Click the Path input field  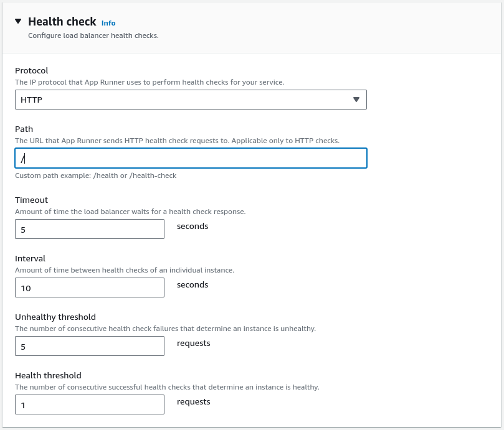point(191,158)
